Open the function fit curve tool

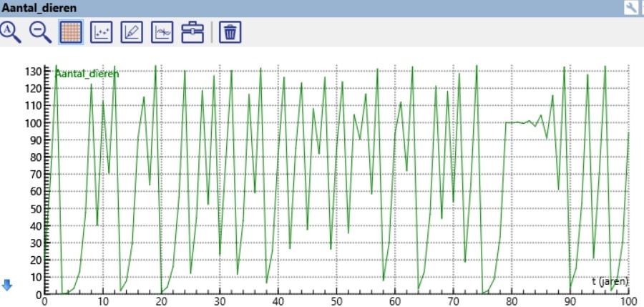pyautogui.click(x=163, y=32)
